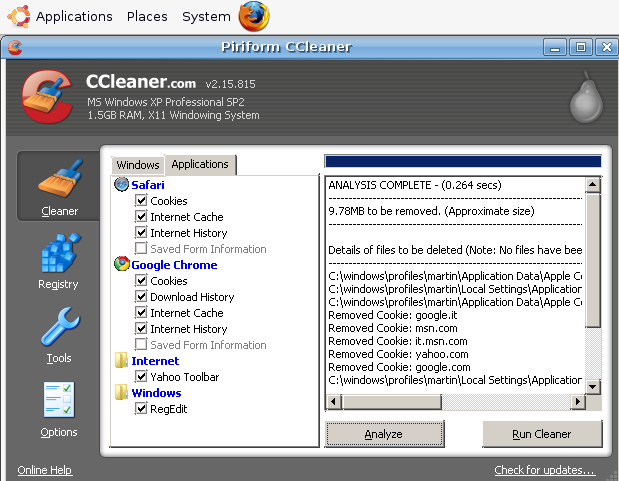Open the Places menu
Image resolution: width=619 pixels, height=481 pixels.
click(x=147, y=16)
